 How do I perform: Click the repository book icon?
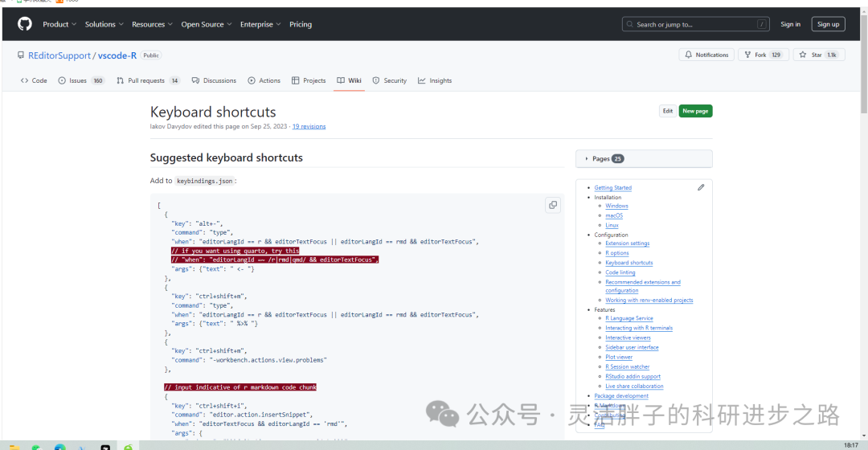(20, 55)
